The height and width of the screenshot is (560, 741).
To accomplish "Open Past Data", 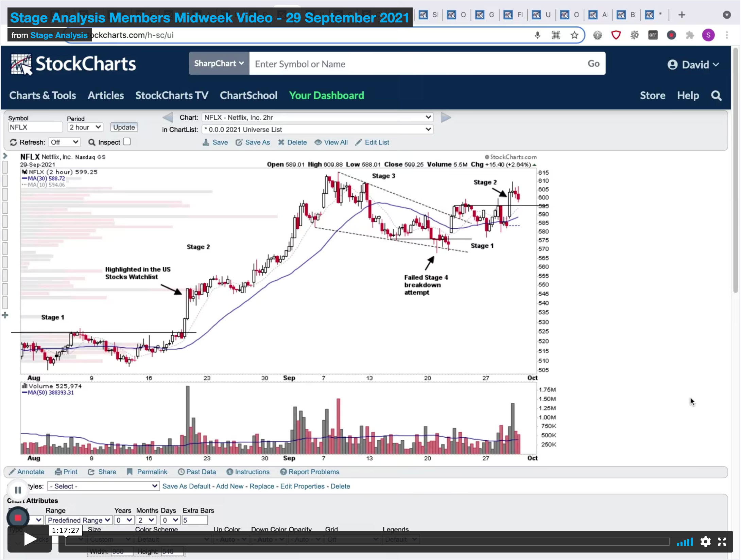I will tap(197, 472).
